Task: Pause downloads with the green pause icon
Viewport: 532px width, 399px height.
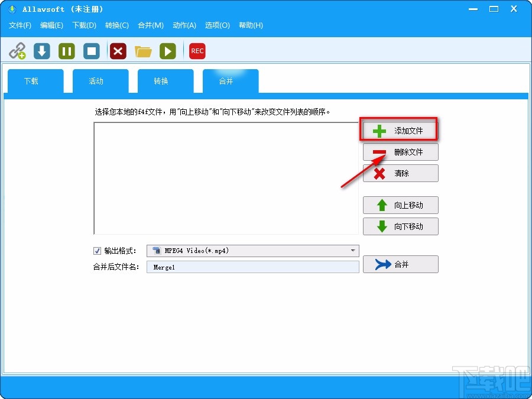Action: click(x=67, y=51)
